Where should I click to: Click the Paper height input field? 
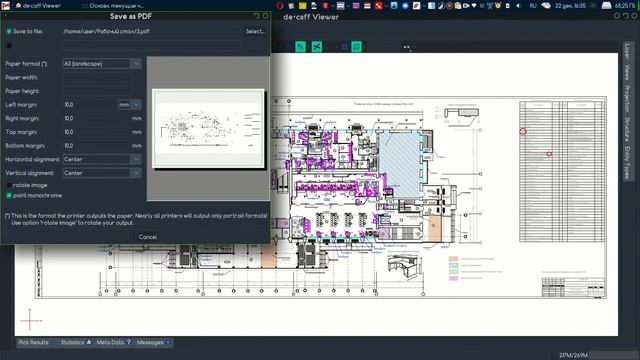[x=98, y=91]
